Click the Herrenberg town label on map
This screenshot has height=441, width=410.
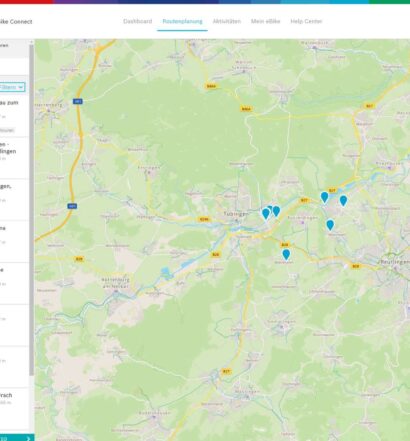[x=49, y=105]
